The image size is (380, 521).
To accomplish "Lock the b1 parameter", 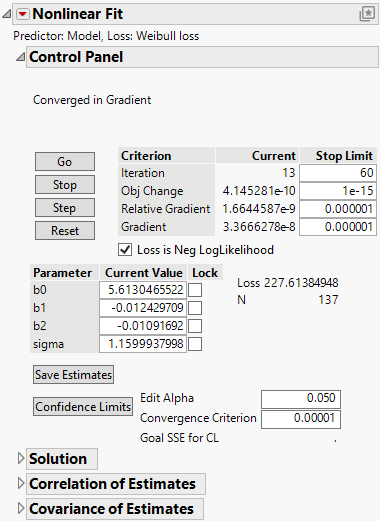I will click(195, 308).
